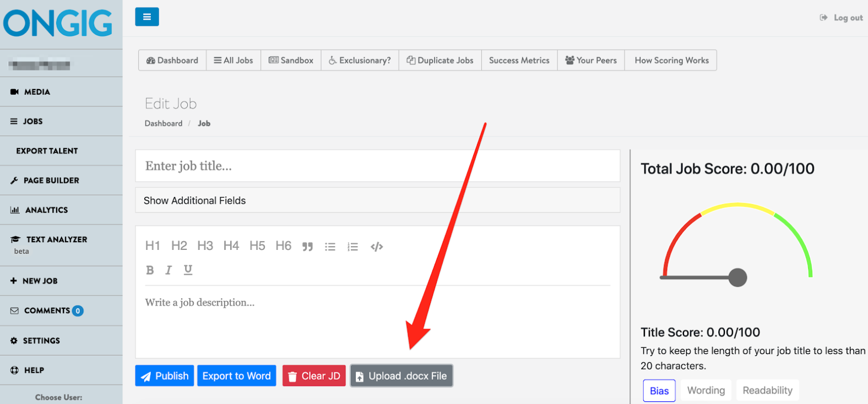The image size is (868, 404).
Task: Open Settings in the sidebar
Action: click(x=61, y=341)
